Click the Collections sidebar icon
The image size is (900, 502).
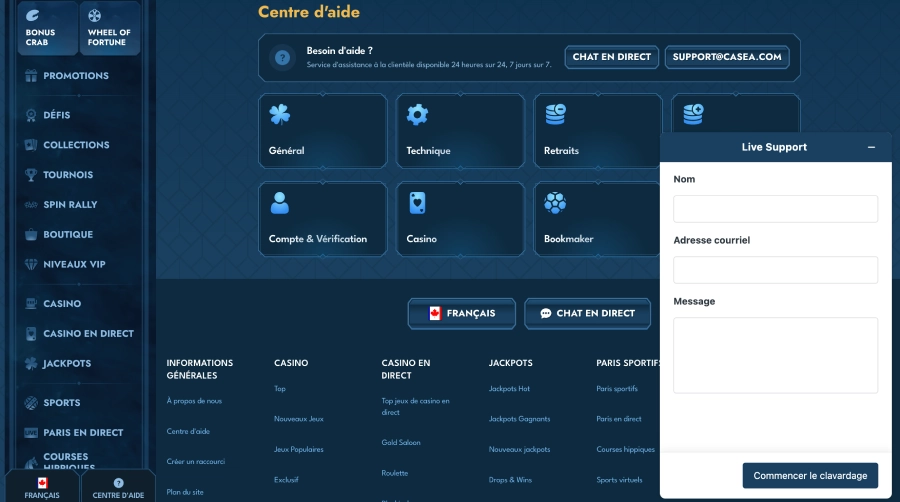[x=31, y=145]
